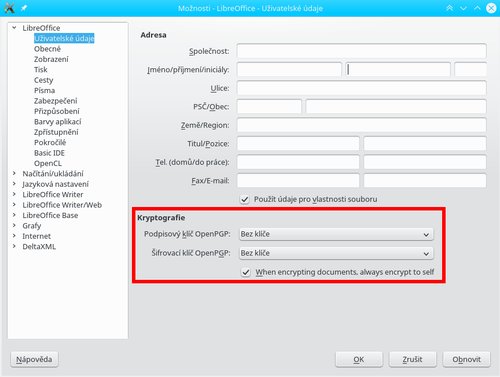The height and width of the screenshot is (377, 500).
Task: Click the 'Zrušit' cancel button
Action: (x=412, y=359)
